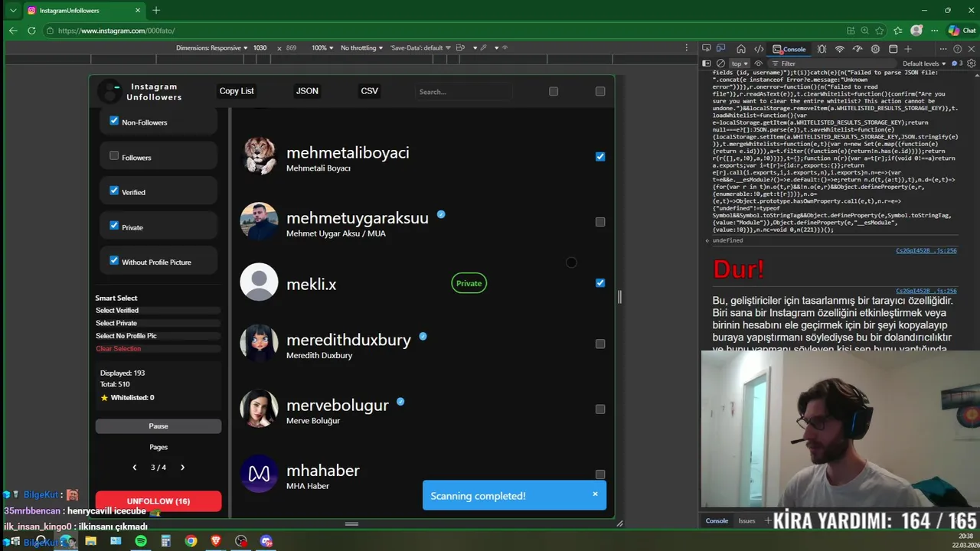Open the DevTools Memory chip icon

(875, 49)
